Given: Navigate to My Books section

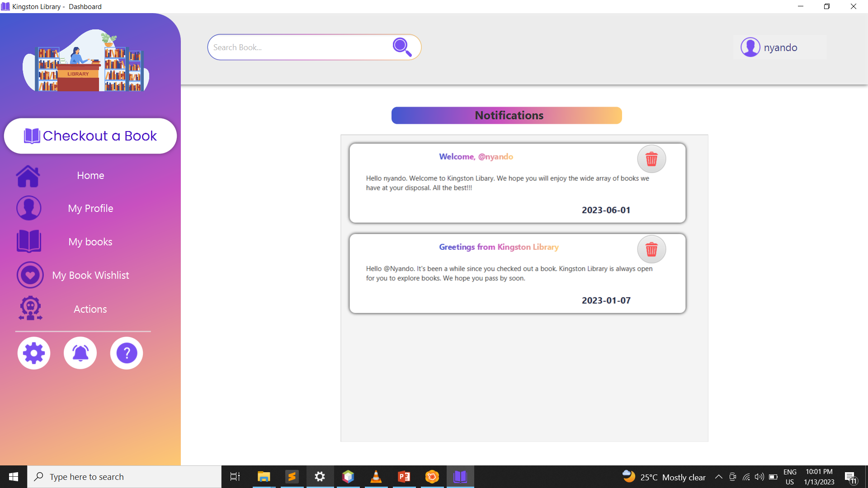Looking at the screenshot, I should pyautogui.click(x=90, y=241).
